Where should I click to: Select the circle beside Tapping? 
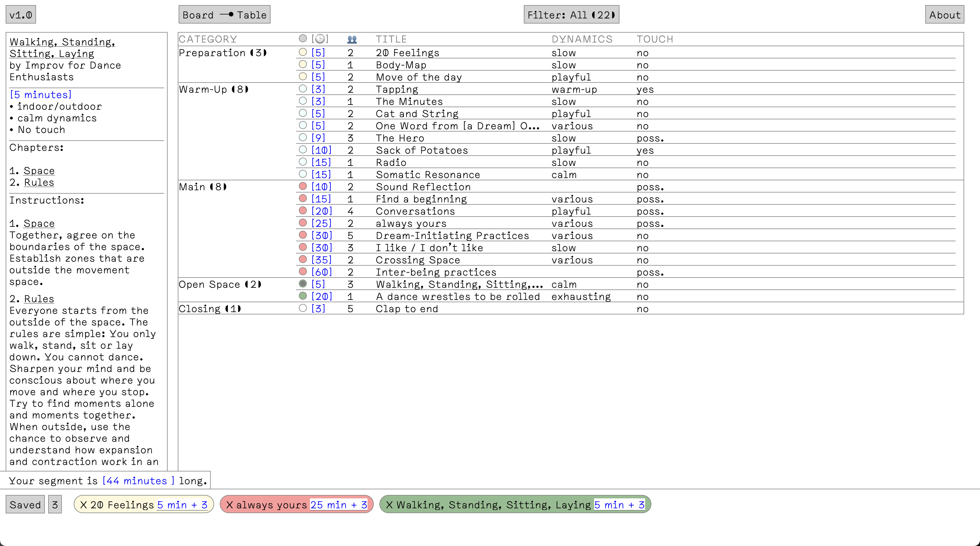303,89
